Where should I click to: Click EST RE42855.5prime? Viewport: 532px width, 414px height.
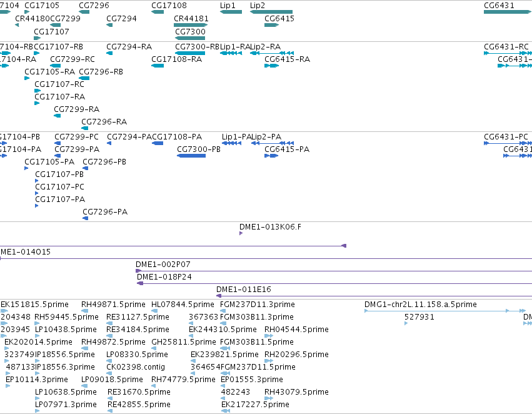[x=139, y=405]
